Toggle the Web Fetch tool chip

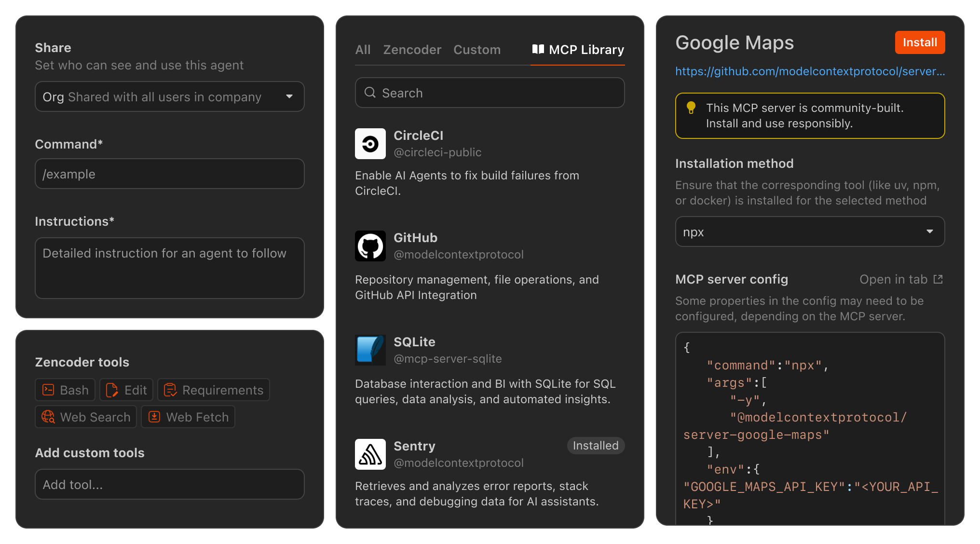(188, 417)
